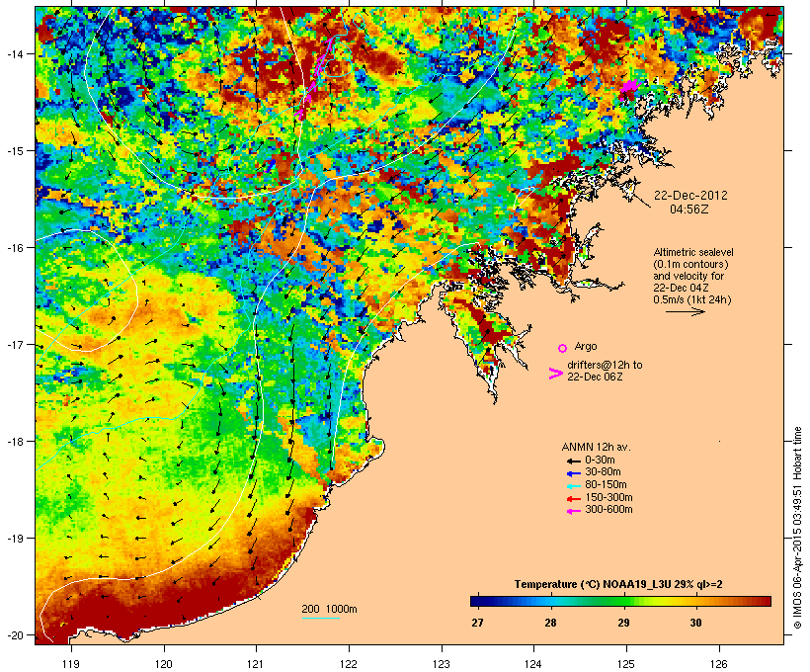
Task: Click the '150-300m' depth label
Action: pyautogui.click(x=608, y=497)
